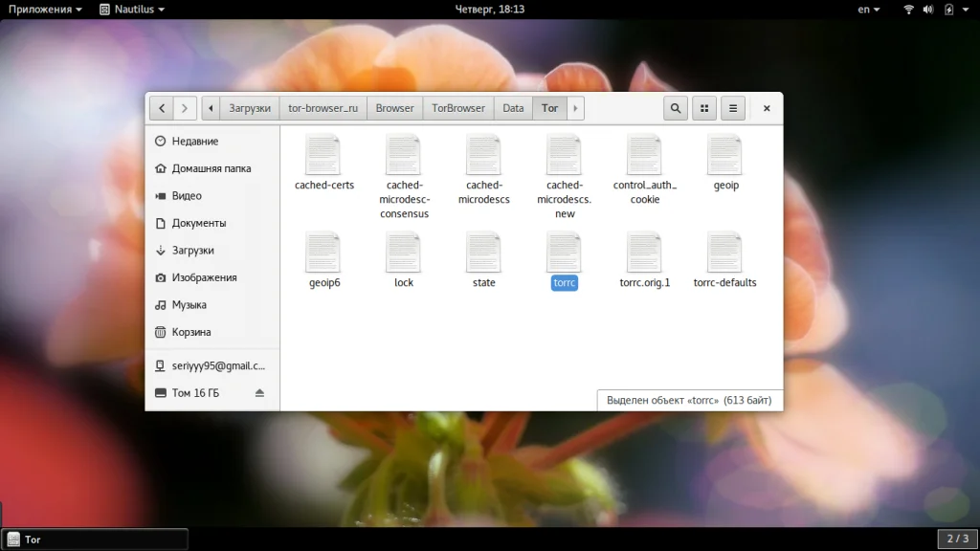This screenshot has width=980, height=551.
Task: Click the workspace switcher showing 2 / 3
Action: tap(957, 539)
